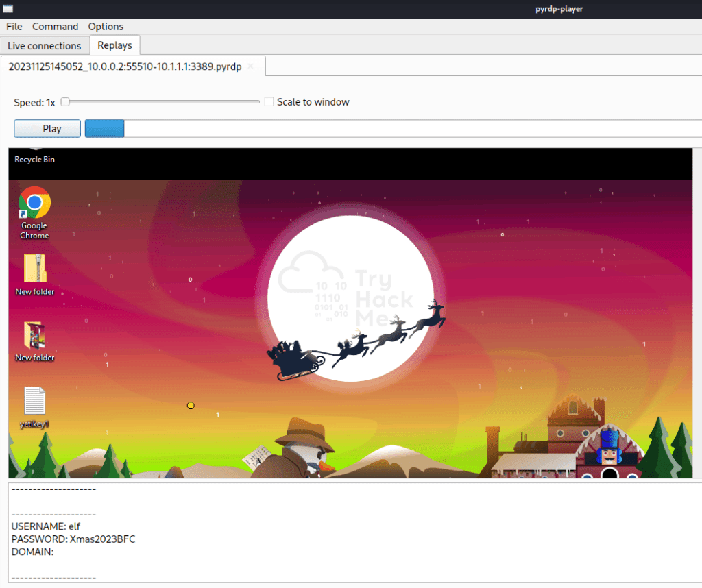The height and width of the screenshot is (588, 702).
Task: Open the Command menu
Action: [x=55, y=27]
